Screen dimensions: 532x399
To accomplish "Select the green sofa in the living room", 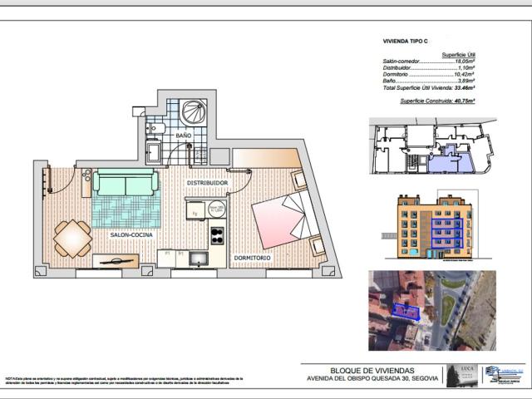I will pyautogui.click(x=125, y=183).
